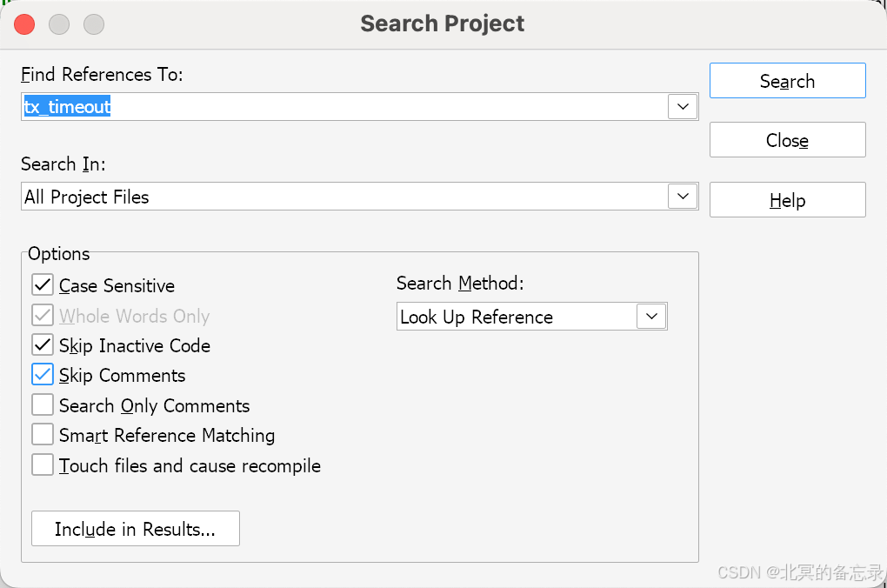Click the tx_timeout search text field
This screenshot has height=588, width=887.
pos(348,107)
